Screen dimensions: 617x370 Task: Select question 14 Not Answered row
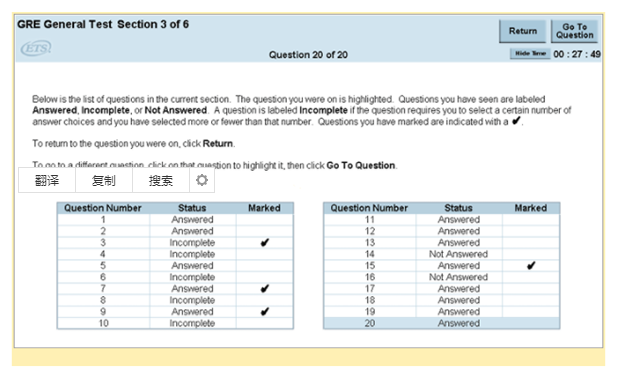click(x=442, y=254)
